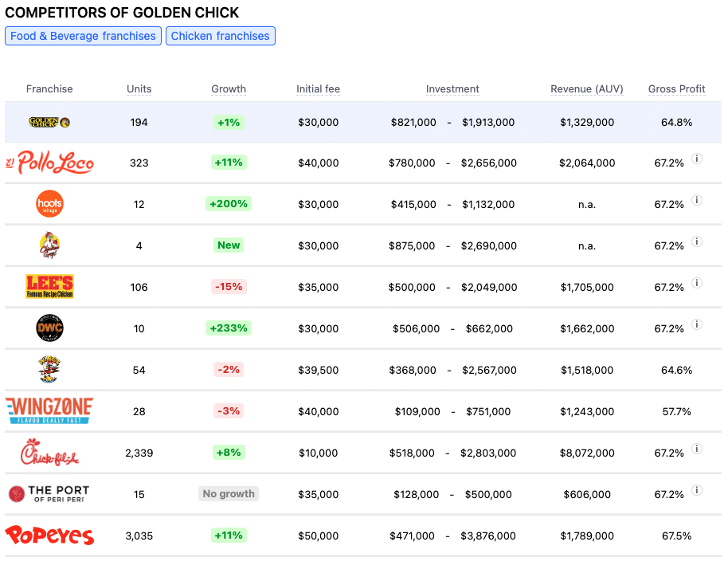The width and height of the screenshot is (728, 569).
Task: Click the Revenue (AUV) column header
Action: 587,88
